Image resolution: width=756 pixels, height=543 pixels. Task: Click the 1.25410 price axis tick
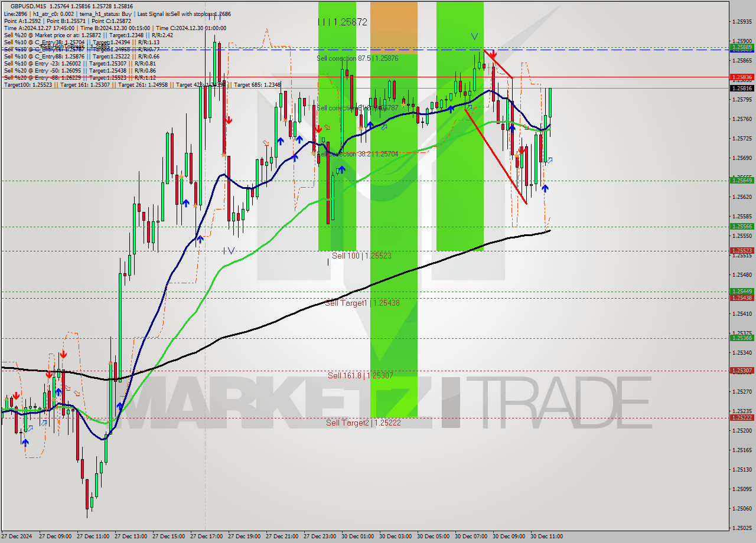(x=742, y=313)
